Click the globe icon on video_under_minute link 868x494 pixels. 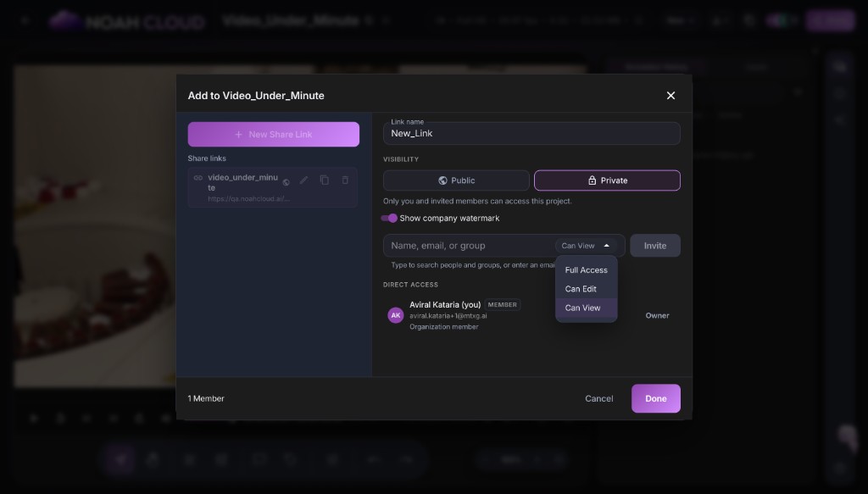pyautogui.click(x=287, y=182)
